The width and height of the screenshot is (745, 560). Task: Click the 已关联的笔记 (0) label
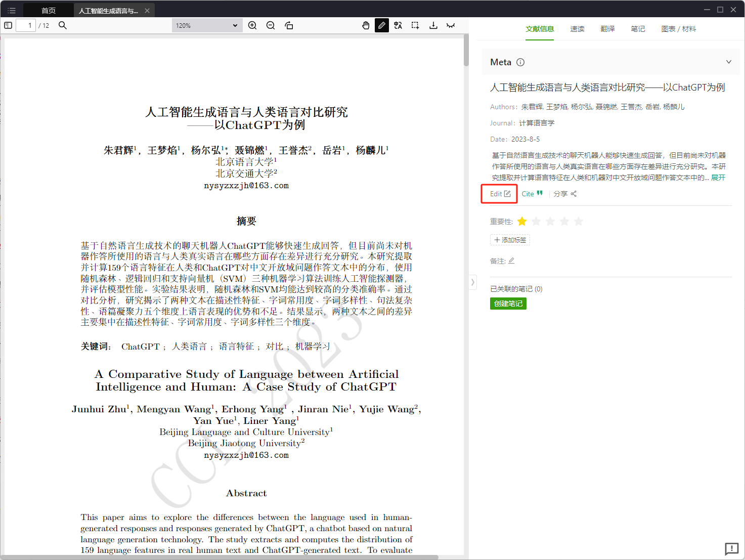click(x=516, y=289)
